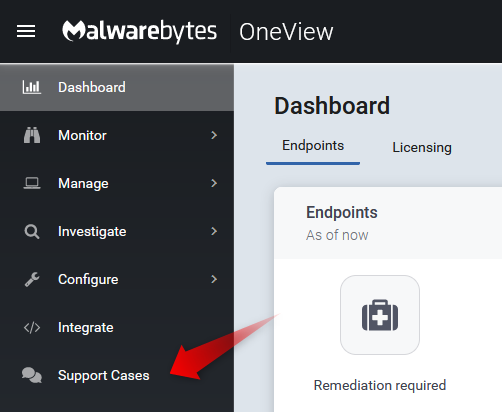Click the Remediation required medkit icon
The image size is (502, 412).
pyautogui.click(x=380, y=315)
